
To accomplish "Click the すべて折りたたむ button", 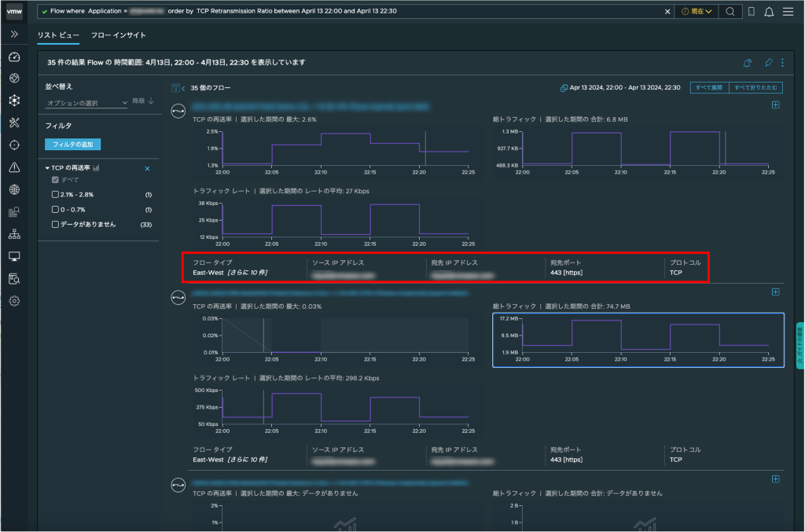I will tap(755, 88).
